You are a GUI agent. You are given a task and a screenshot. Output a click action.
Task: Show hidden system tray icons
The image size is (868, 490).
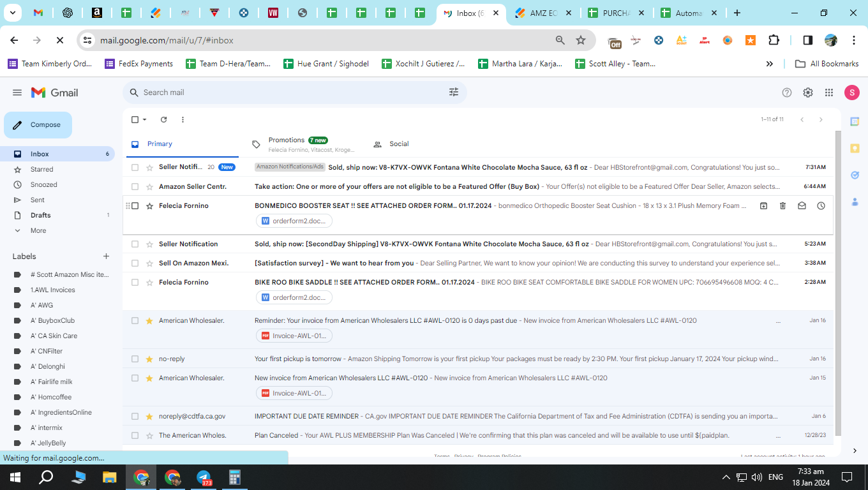726,477
